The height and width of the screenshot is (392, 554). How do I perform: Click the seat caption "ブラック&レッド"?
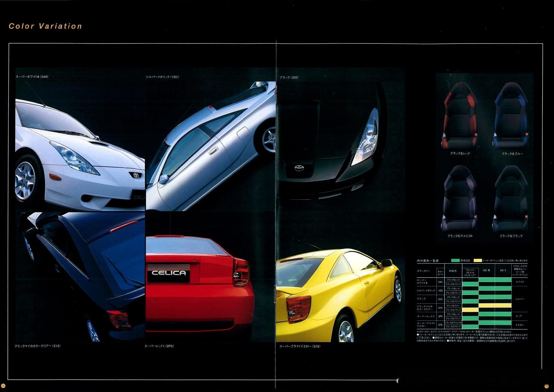tap(460, 153)
